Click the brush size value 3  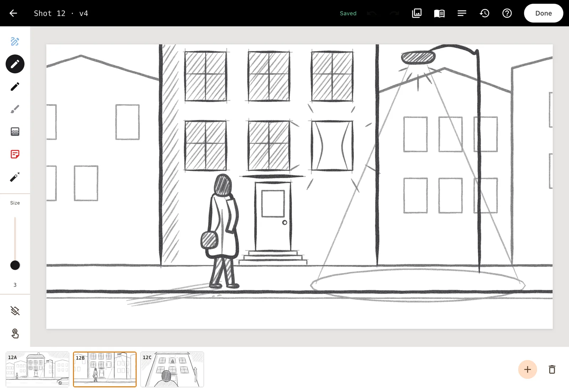pyautogui.click(x=15, y=285)
